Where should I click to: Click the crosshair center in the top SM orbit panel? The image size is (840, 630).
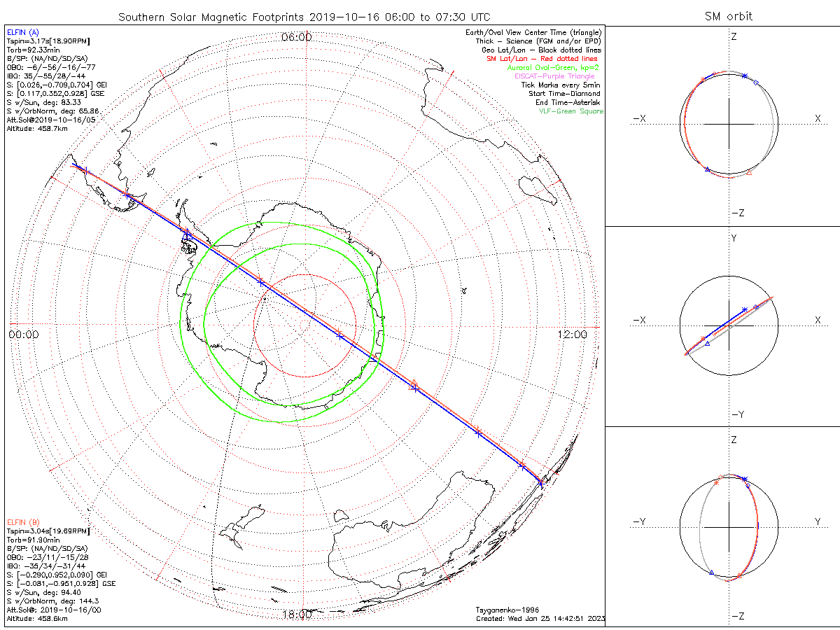coord(729,124)
